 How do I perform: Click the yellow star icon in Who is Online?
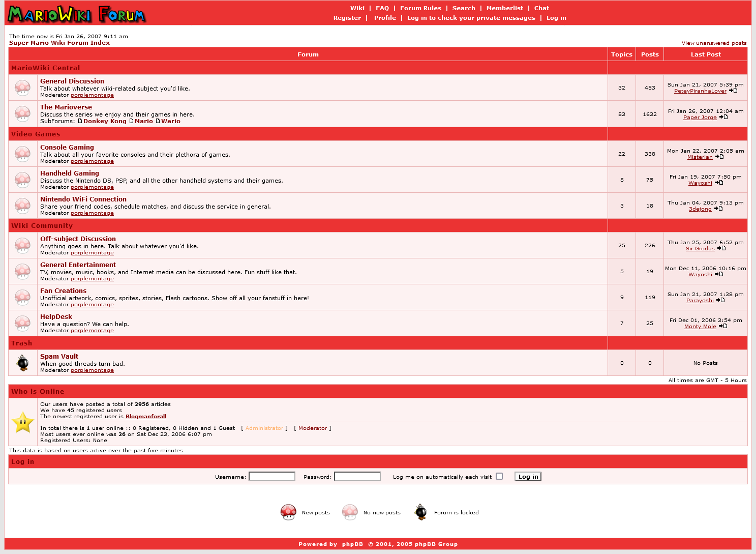pos(23,422)
